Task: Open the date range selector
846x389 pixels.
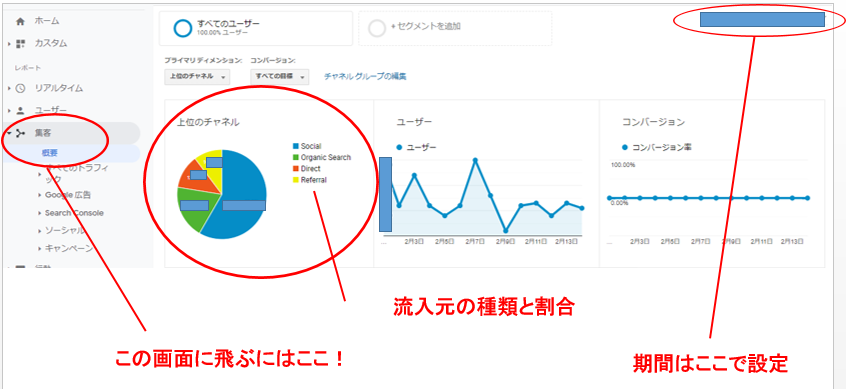Action: point(762,20)
